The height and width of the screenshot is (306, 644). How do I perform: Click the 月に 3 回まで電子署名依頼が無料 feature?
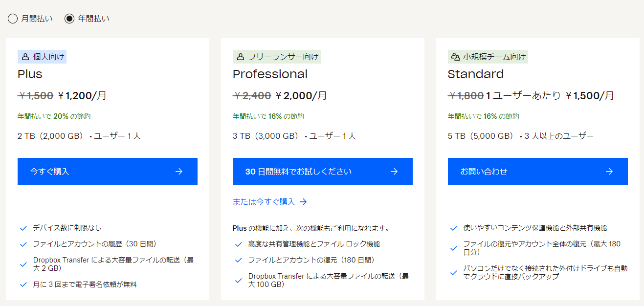(x=85, y=284)
